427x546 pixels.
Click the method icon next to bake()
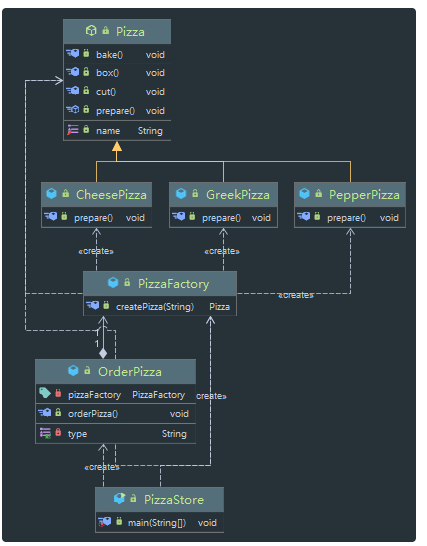pos(73,54)
